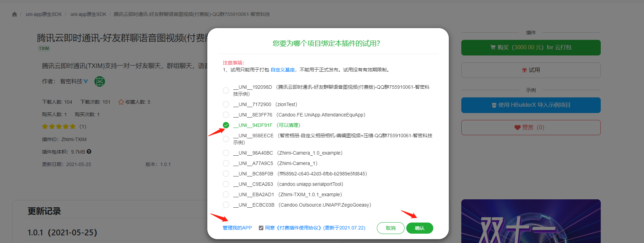Click the 版本: 1.0.1 text

[158, 164]
